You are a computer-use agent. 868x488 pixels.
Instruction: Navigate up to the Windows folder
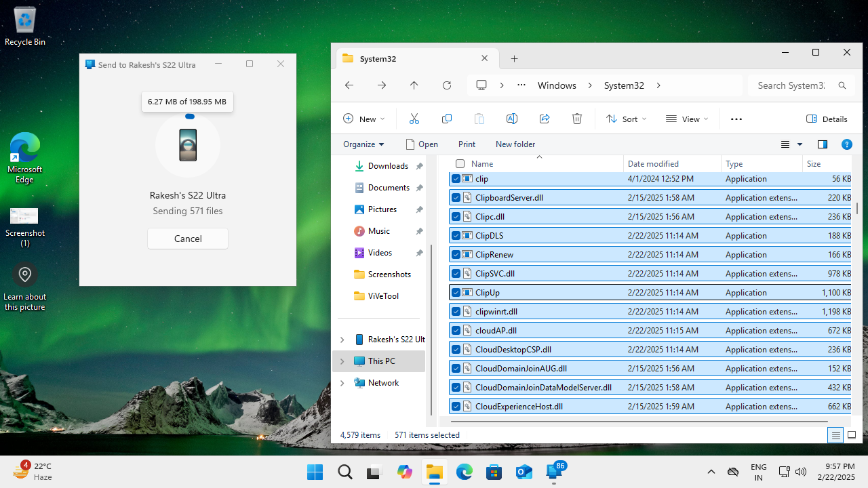click(414, 85)
